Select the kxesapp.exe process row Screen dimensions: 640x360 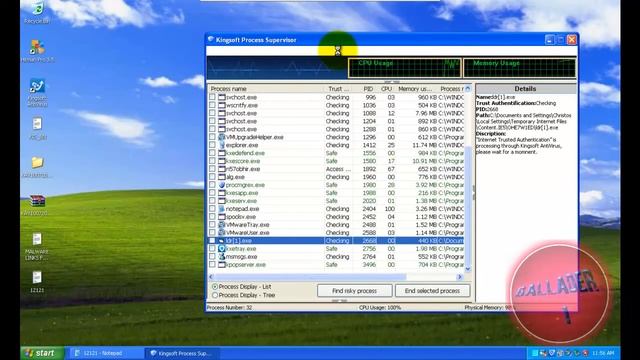[336, 193]
